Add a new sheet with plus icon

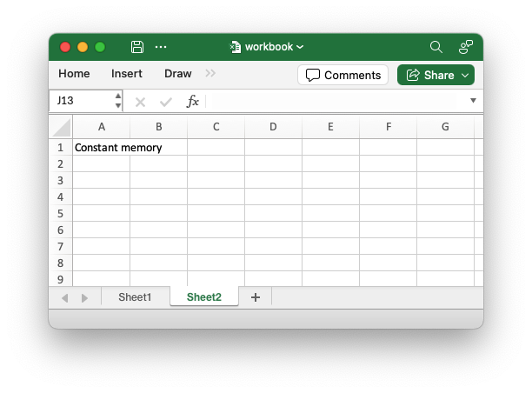[x=256, y=297]
